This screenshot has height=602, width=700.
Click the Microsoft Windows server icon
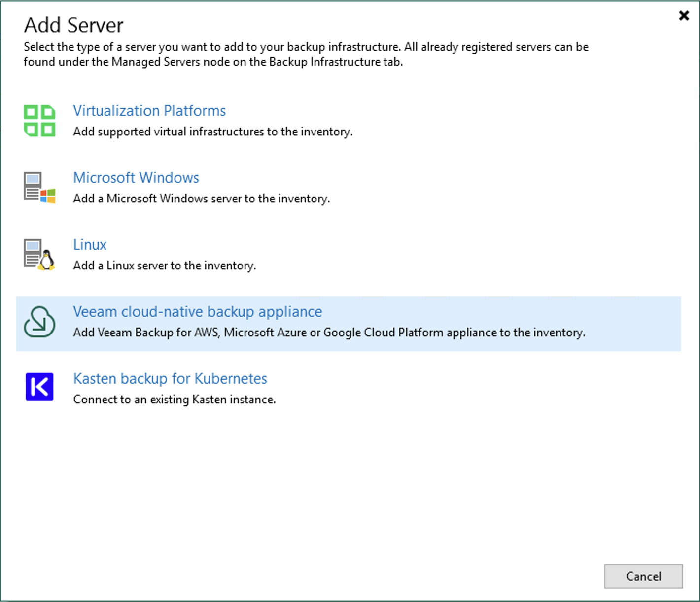tap(39, 188)
